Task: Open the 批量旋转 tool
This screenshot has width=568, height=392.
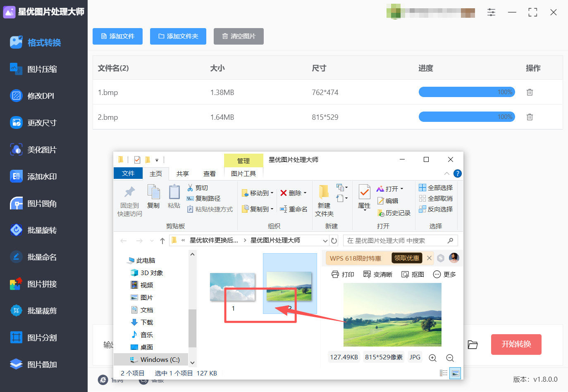Action: click(33, 230)
